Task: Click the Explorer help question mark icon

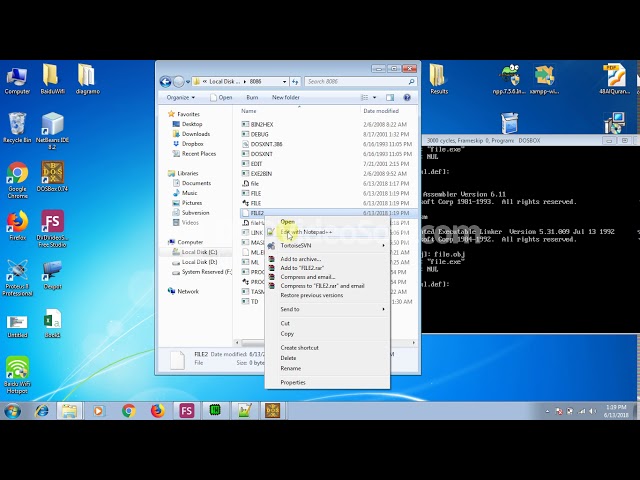Action: (x=407, y=98)
